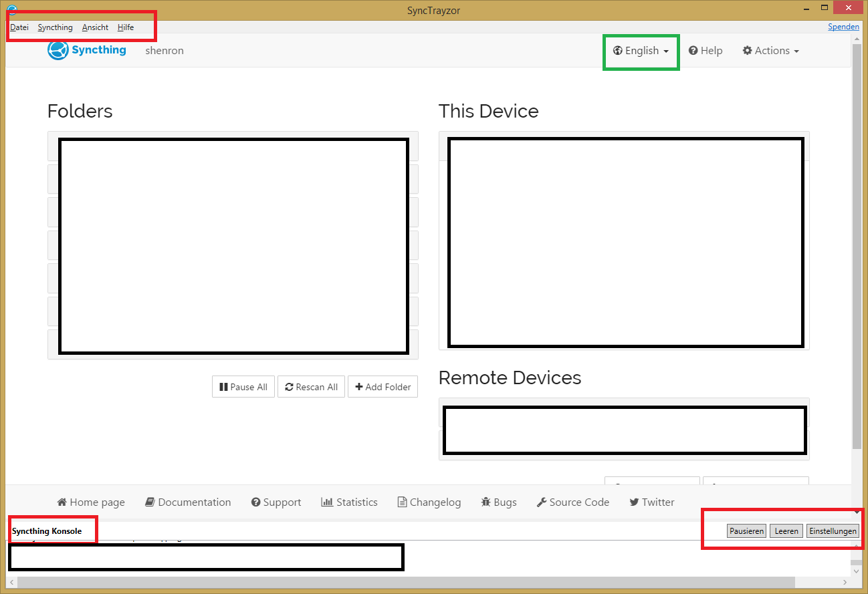The width and height of the screenshot is (868, 594).
Task: Click the Spenden link
Action: 843,27
